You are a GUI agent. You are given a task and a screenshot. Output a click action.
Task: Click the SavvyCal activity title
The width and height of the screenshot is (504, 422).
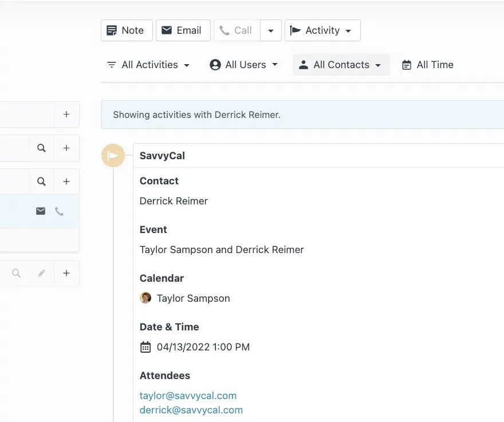click(x=162, y=156)
